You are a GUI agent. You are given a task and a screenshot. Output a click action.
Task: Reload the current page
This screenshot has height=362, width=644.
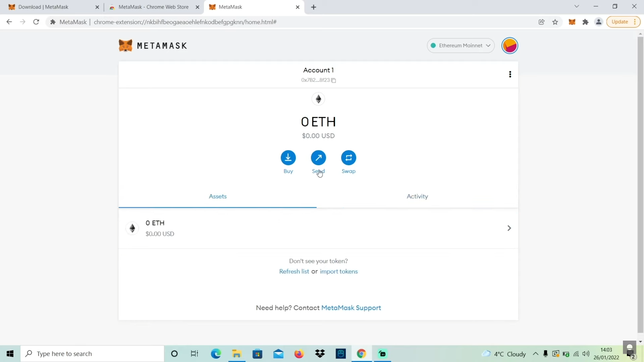(36, 22)
